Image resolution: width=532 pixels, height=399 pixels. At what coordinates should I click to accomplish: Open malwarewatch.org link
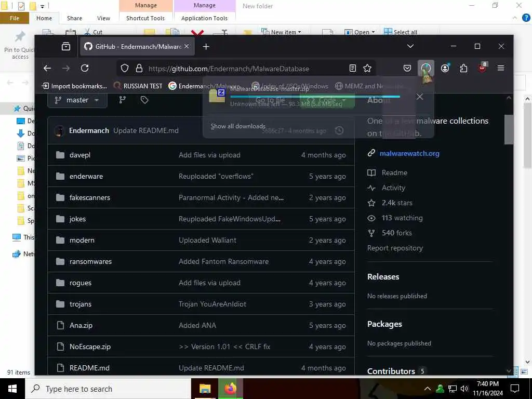[409, 153]
